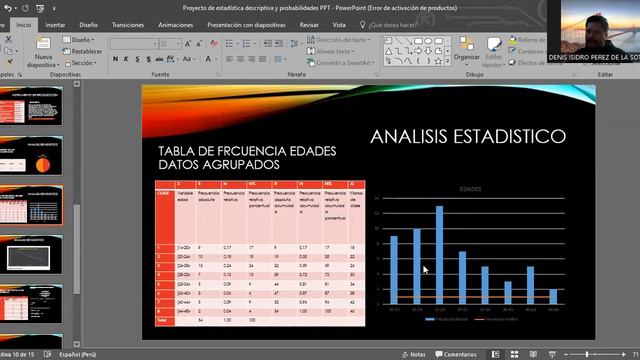The image size is (640, 360).
Task: Click the Copy icon in the clipboard group
Action: pyautogui.click(x=8, y=51)
